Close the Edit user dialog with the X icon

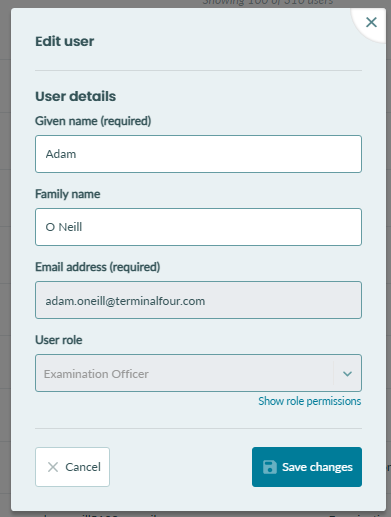click(371, 22)
